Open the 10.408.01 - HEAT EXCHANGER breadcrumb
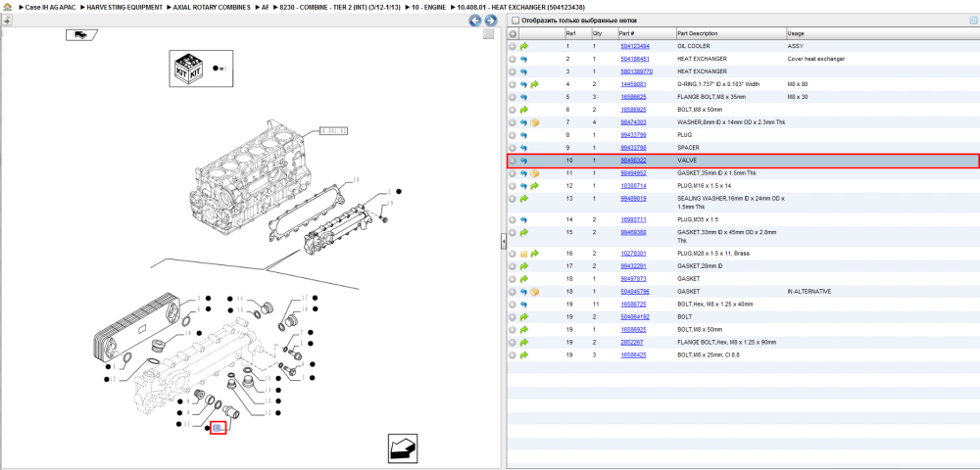The height and width of the screenshot is (470, 980). [520, 8]
